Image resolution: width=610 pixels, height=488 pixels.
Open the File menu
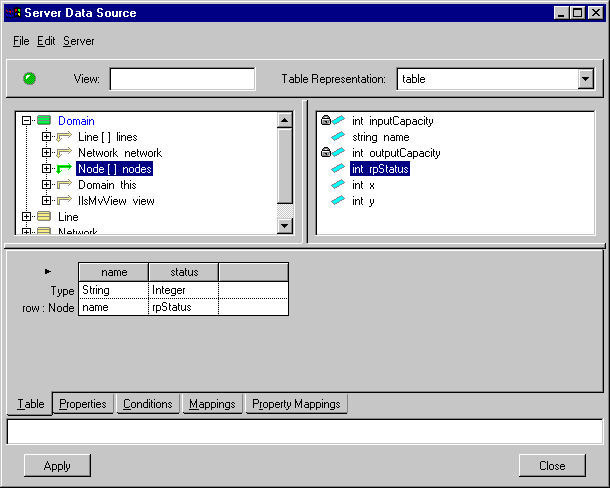[21, 41]
